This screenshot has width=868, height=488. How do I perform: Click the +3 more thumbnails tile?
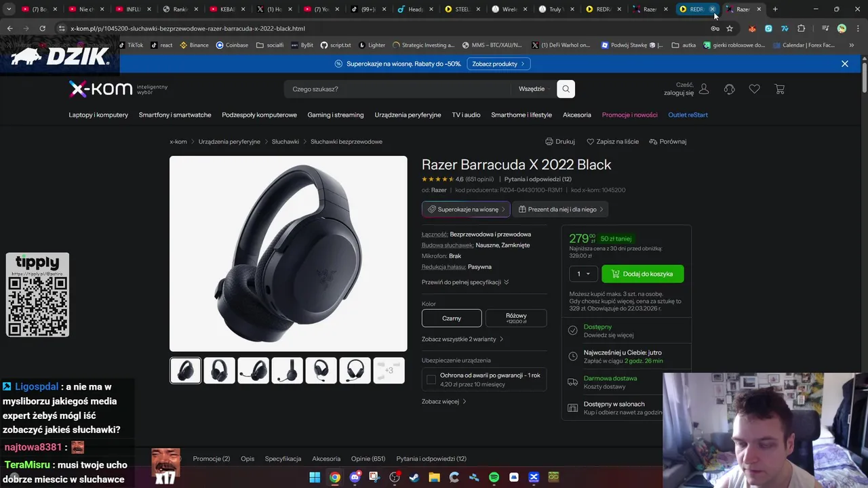click(389, 371)
